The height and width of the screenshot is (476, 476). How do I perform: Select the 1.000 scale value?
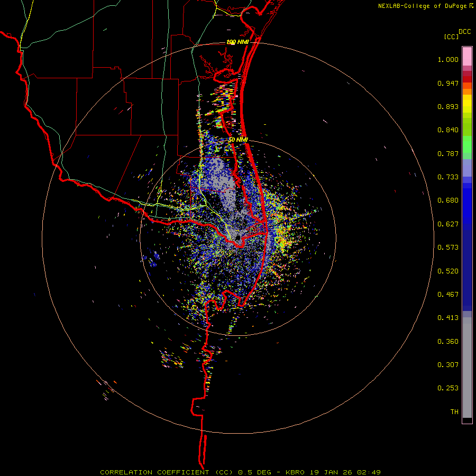448,59
